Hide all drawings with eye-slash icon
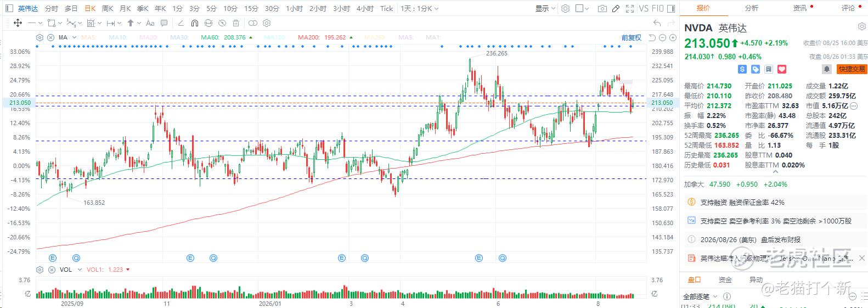 tap(222, 23)
